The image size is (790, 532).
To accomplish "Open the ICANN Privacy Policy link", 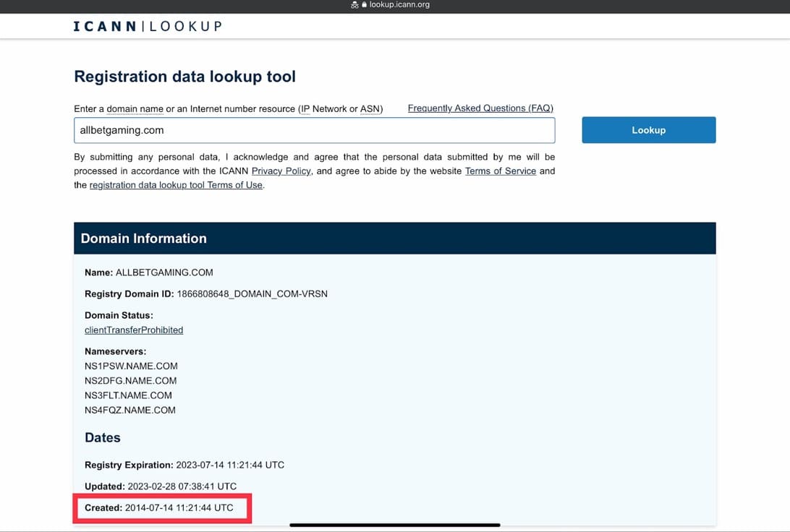I will [x=281, y=171].
